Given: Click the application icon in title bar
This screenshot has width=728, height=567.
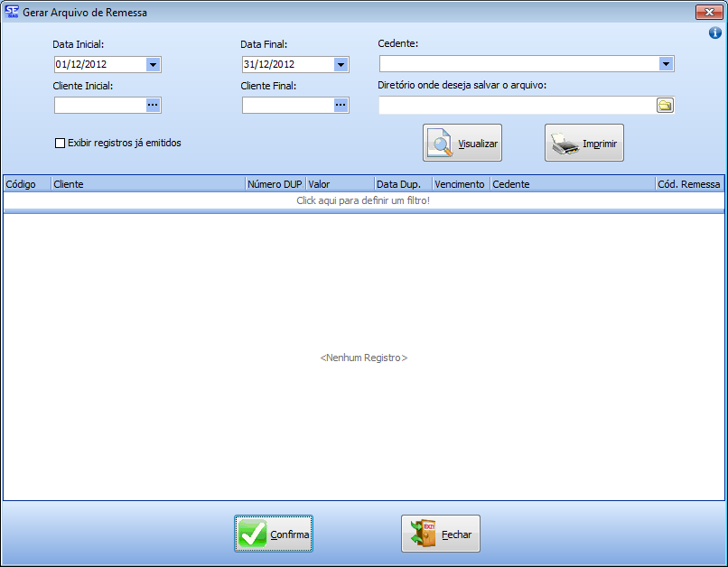Looking at the screenshot, I should [x=12, y=13].
